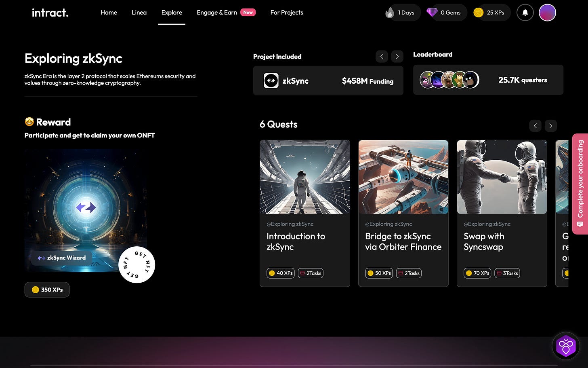The height and width of the screenshot is (368, 588).
Task: Click the zkSync Wizard label
Action: 62,258
